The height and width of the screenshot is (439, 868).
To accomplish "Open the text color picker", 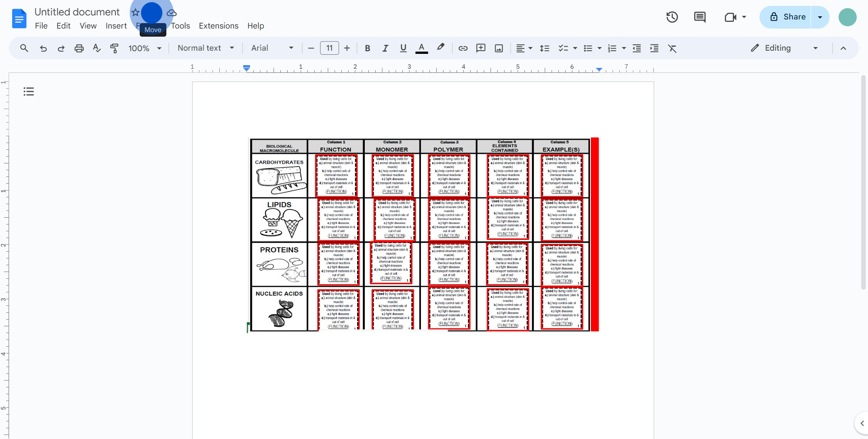I will pyautogui.click(x=421, y=48).
